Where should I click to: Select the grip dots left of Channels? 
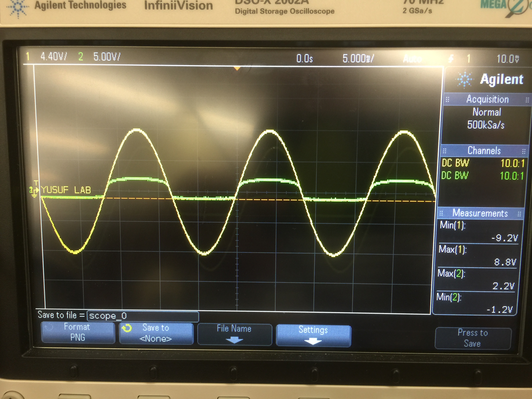[444, 151]
